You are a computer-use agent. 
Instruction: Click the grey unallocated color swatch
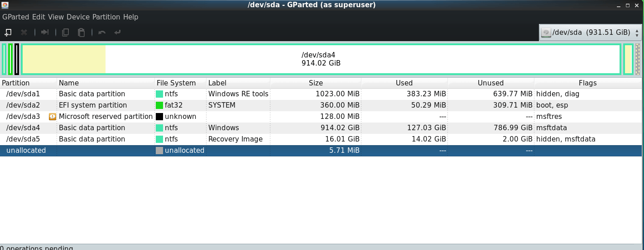(159, 151)
